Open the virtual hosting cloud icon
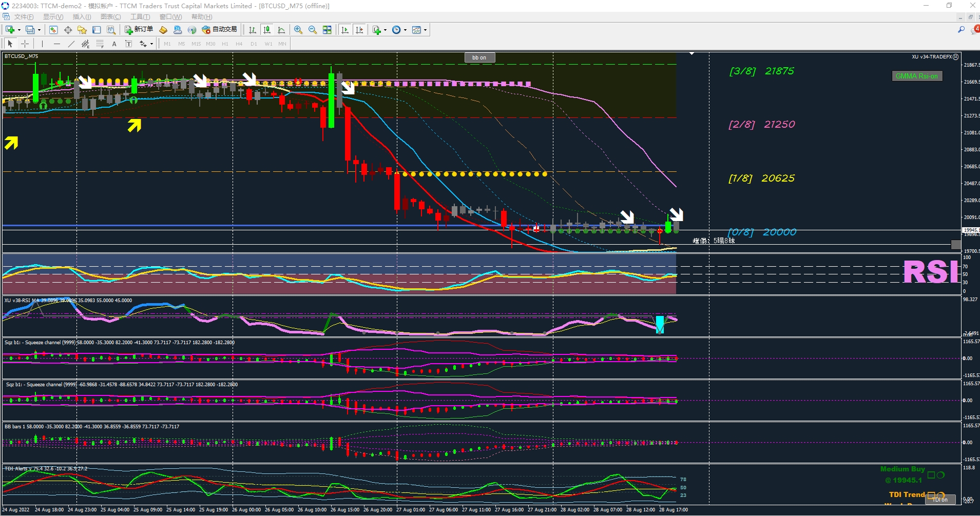This screenshot has height=516, width=980. coord(178,30)
